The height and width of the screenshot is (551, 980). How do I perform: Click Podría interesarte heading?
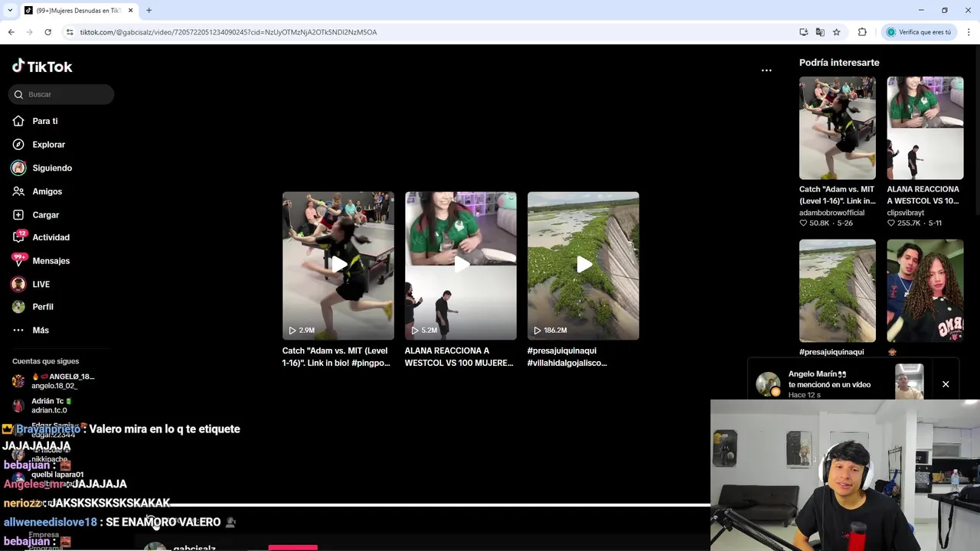tap(839, 63)
